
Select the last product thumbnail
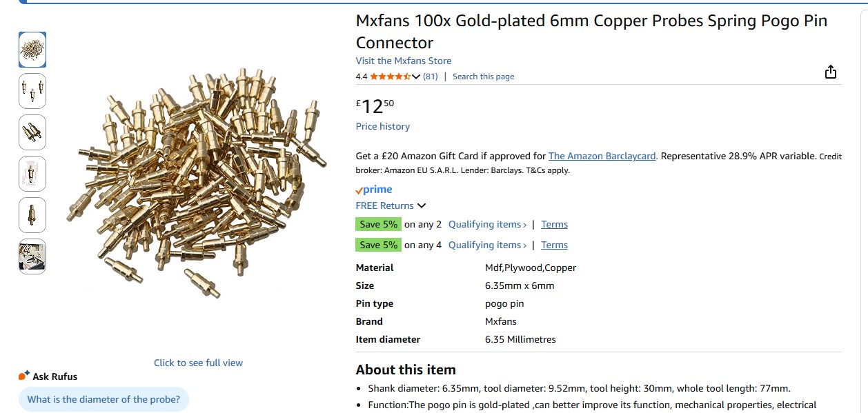pyautogui.click(x=32, y=256)
